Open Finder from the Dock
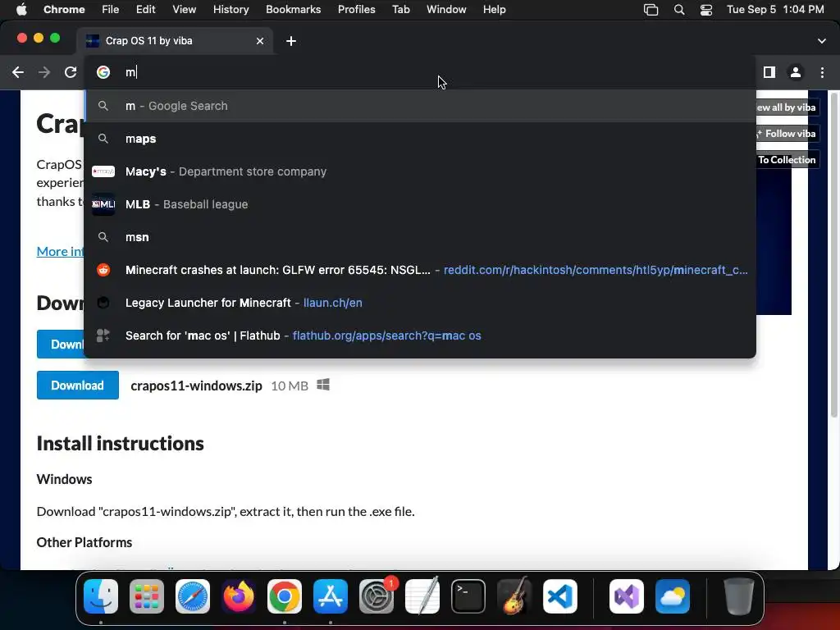Screen dimensions: 840x630 (101, 596)
